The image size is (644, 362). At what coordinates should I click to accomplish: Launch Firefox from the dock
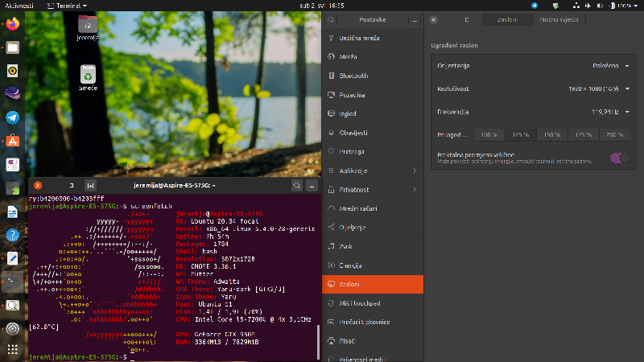(x=13, y=24)
